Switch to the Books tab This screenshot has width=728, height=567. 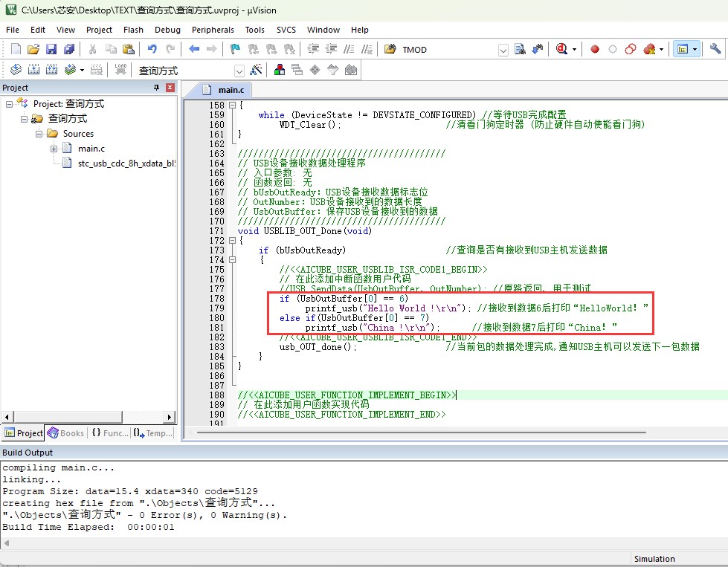pos(66,433)
